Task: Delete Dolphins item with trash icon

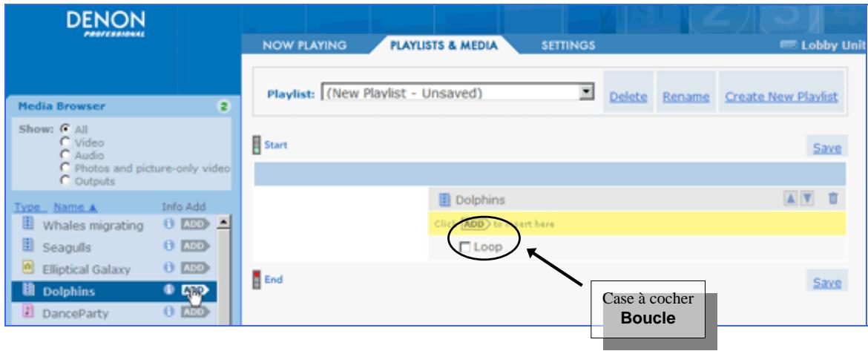Action: (833, 199)
